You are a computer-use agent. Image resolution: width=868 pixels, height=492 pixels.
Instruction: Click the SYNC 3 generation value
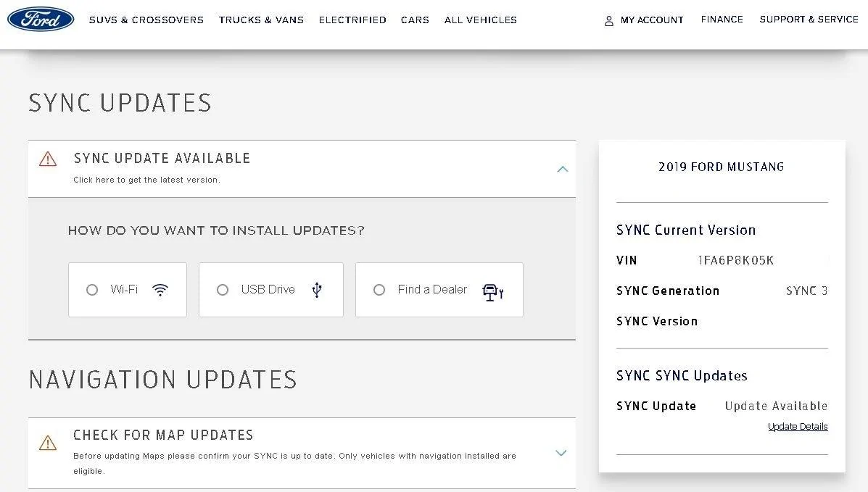click(806, 291)
